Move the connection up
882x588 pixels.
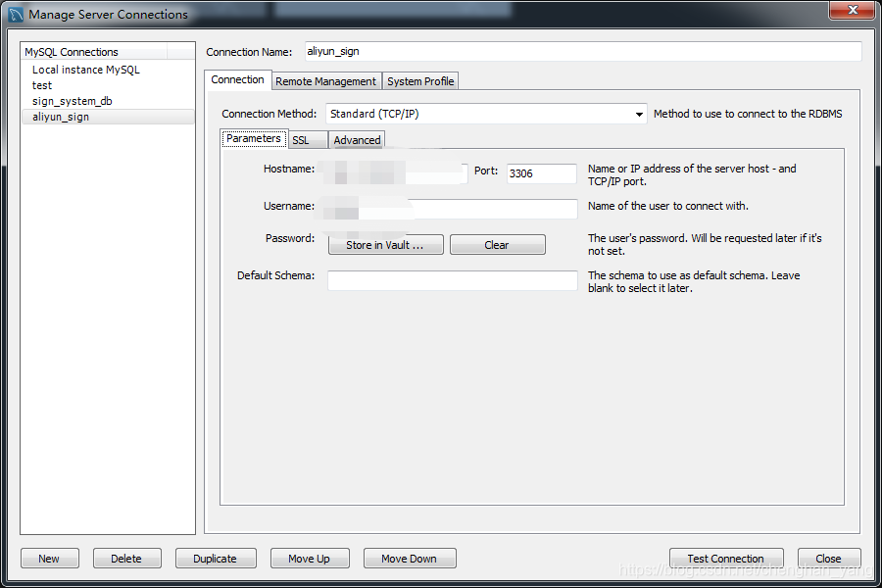pyautogui.click(x=310, y=559)
